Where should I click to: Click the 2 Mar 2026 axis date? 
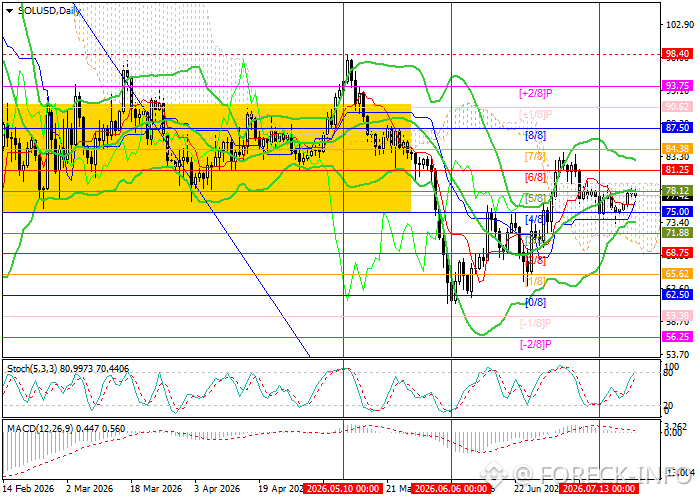(89, 489)
